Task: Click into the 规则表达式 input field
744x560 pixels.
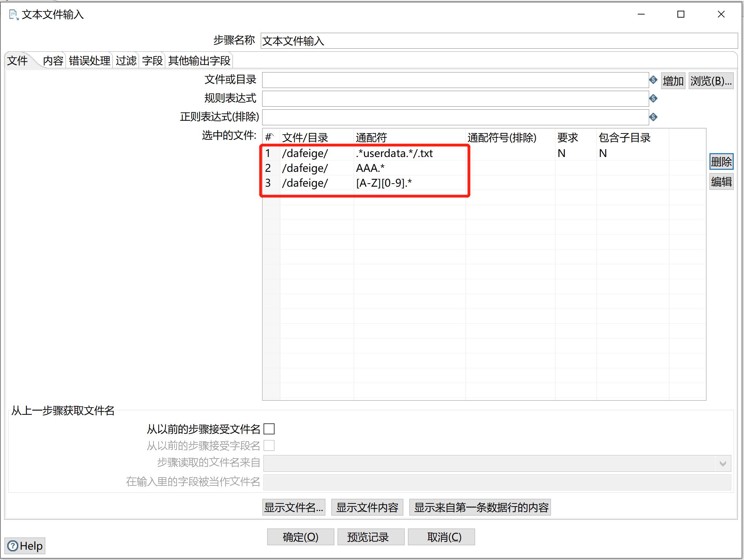Action: pyautogui.click(x=455, y=99)
